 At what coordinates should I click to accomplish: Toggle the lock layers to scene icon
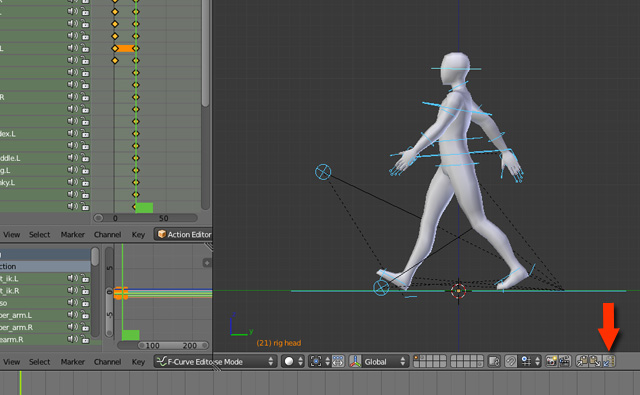click(x=494, y=362)
